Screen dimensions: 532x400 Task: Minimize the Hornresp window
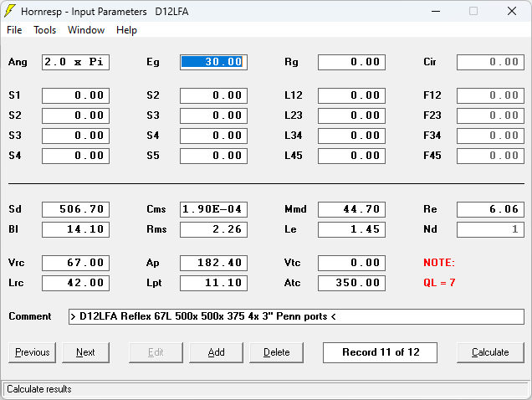[436, 11]
